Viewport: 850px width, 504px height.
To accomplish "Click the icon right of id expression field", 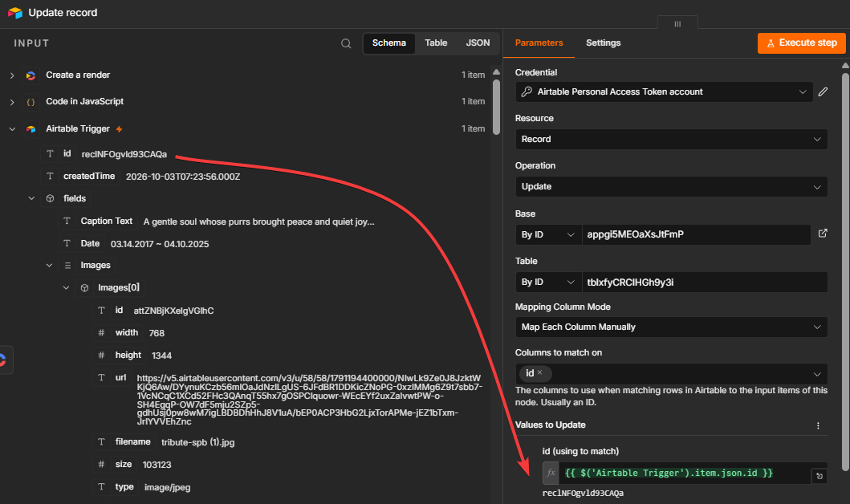I will [819, 476].
